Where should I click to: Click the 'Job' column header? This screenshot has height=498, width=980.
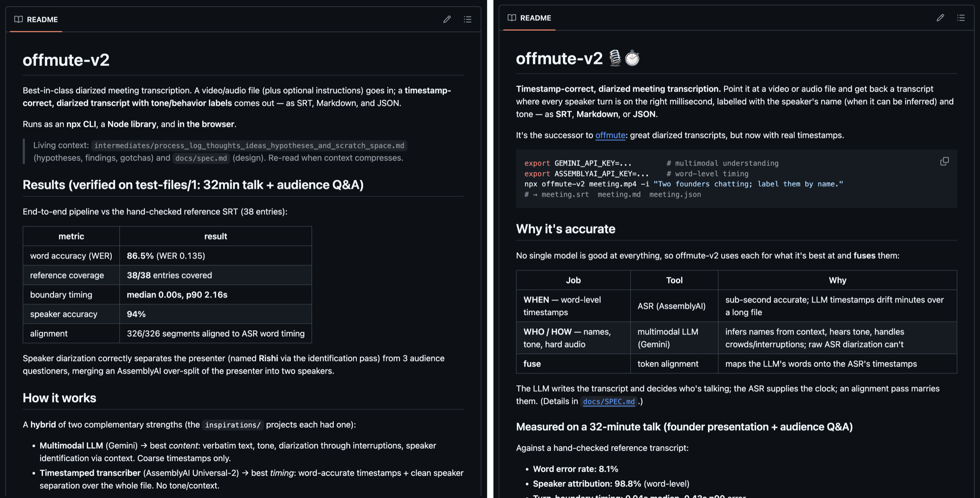[573, 280]
